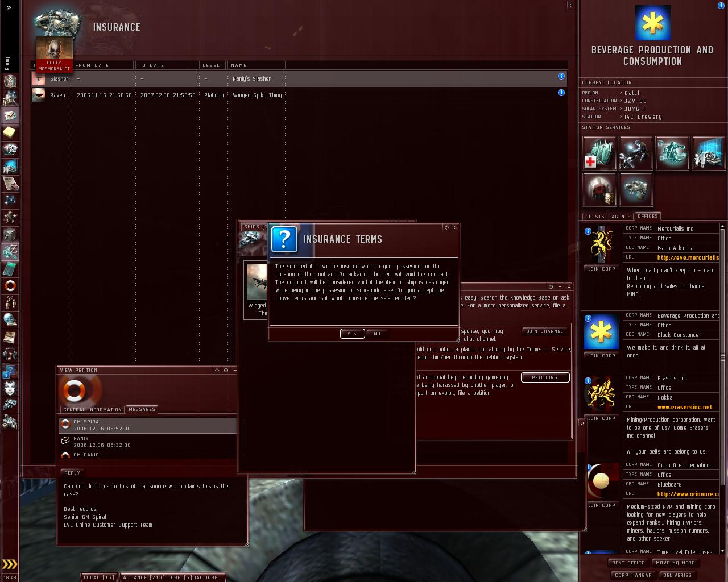Click Move HQ Here button
728x582 pixels.
click(x=675, y=563)
